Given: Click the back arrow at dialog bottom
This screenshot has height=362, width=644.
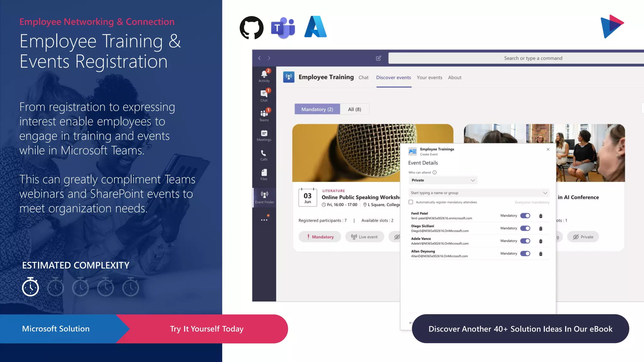Looking at the screenshot, I should (411, 323).
